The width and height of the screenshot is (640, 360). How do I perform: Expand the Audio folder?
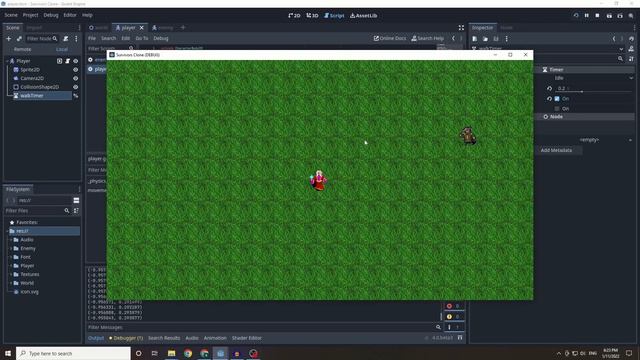[x=11, y=240]
